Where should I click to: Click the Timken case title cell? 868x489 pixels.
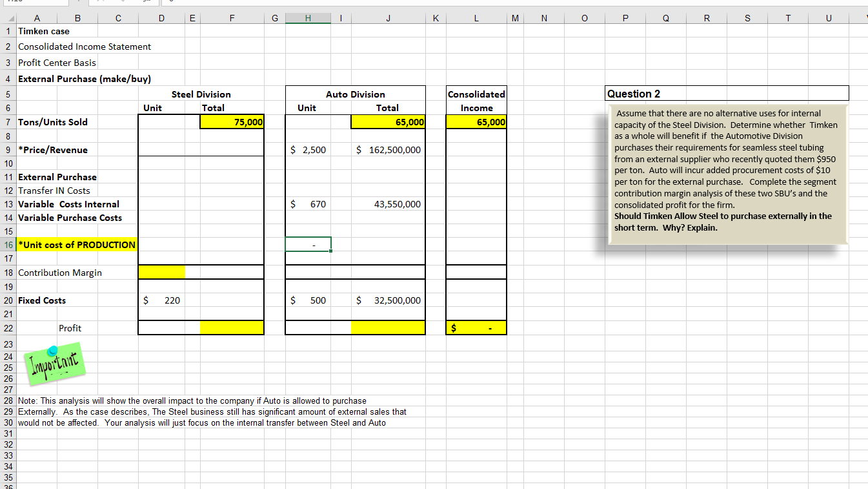pyautogui.click(x=44, y=31)
